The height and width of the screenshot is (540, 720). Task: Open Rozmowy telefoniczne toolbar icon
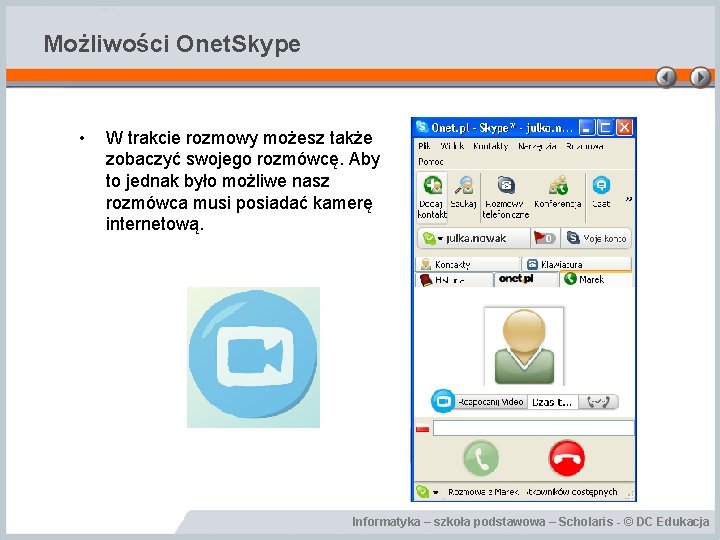(x=506, y=197)
